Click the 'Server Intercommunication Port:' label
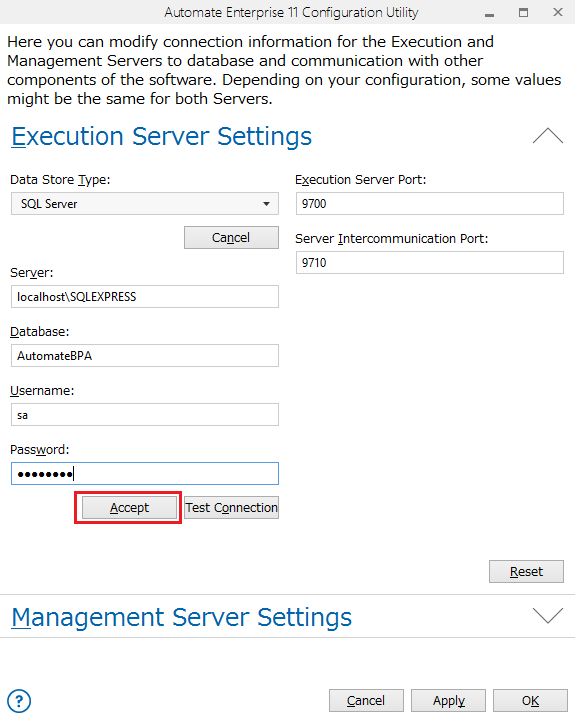Screen dimensions: 575x720 [392, 239]
